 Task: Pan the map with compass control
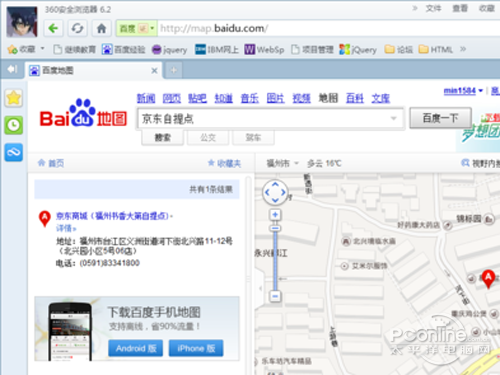tap(275, 192)
